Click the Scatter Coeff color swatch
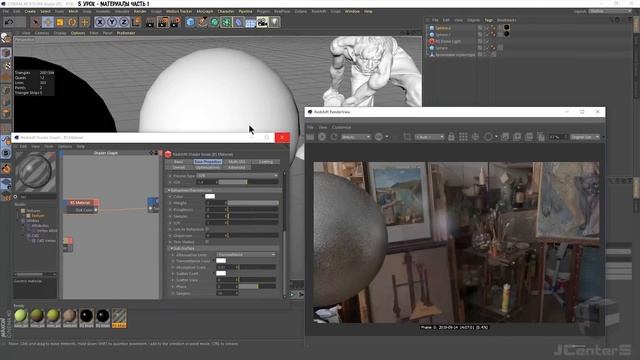The height and width of the screenshot is (360, 640). (221, 273)
